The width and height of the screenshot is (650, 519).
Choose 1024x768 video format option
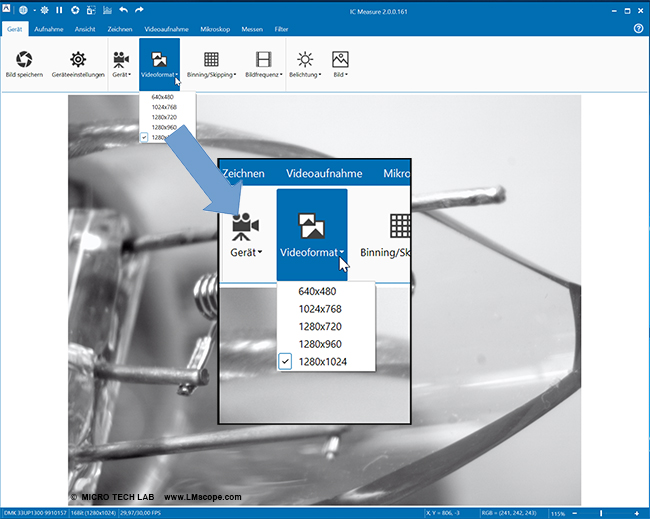161,108
